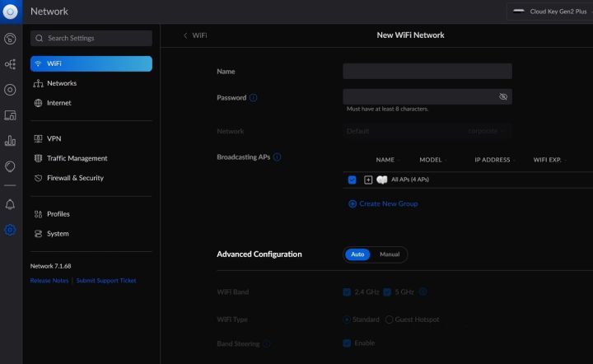Click the AP group device icon
Viewport: 593px width, 364px height.
pos(382,180)
